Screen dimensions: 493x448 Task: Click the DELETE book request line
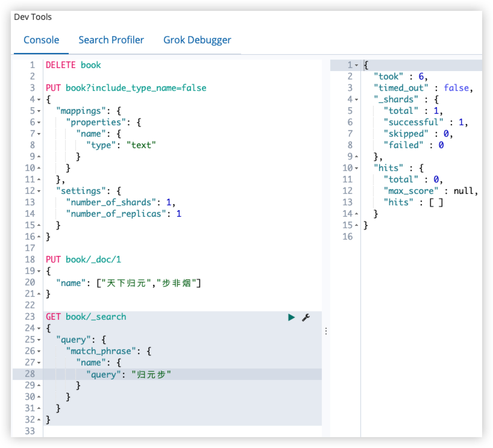pyautogui.click(x=74, y=65)
